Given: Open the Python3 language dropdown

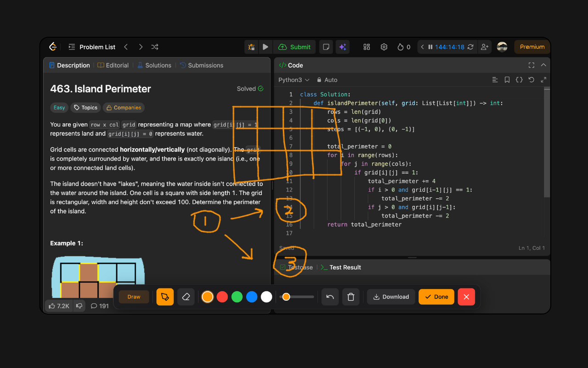Looking at the screenshot, I should pyautogui.click(x=294, y=80).
